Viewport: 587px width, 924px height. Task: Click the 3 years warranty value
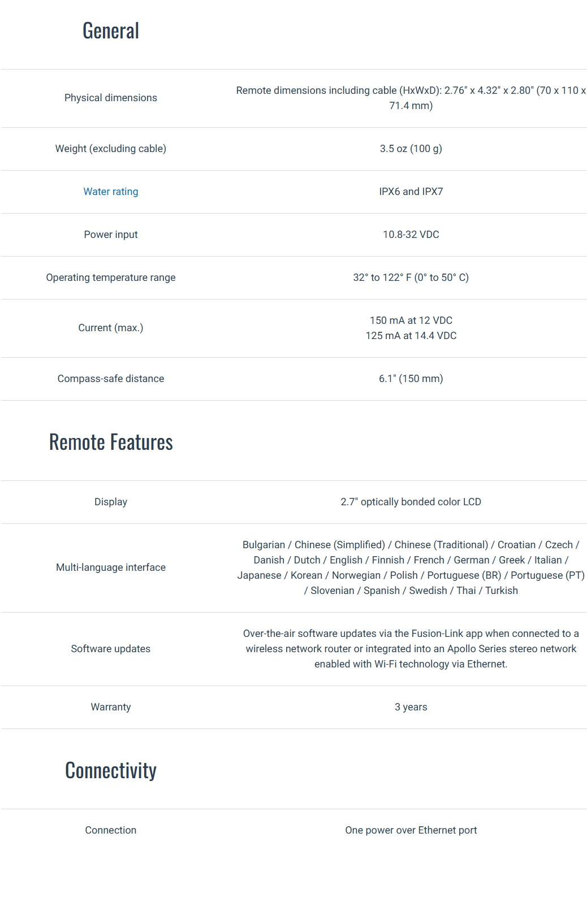[x=411, y=707]
